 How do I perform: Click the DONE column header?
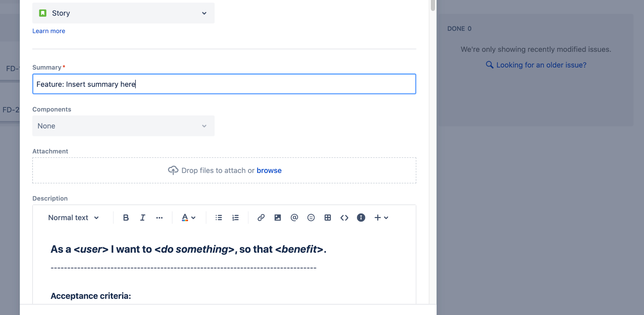pyautogui.click(x=459, y=29)
